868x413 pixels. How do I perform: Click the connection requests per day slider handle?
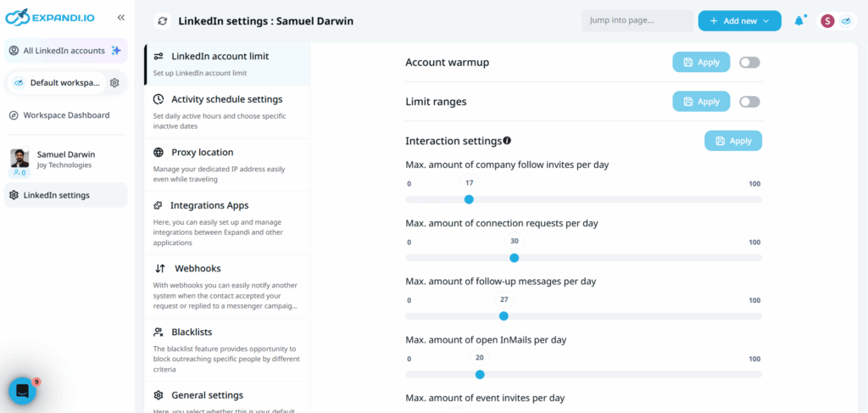(x=514, y=258)
